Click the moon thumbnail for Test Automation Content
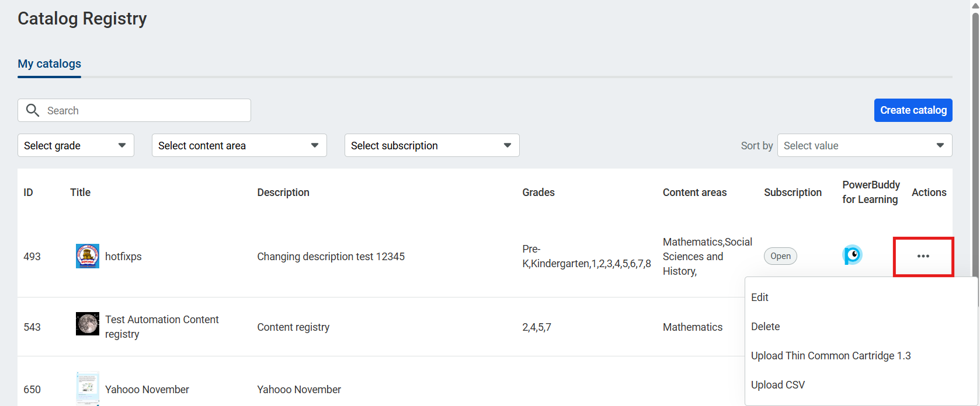Screen dimensions: 980x406 point(88,324)
